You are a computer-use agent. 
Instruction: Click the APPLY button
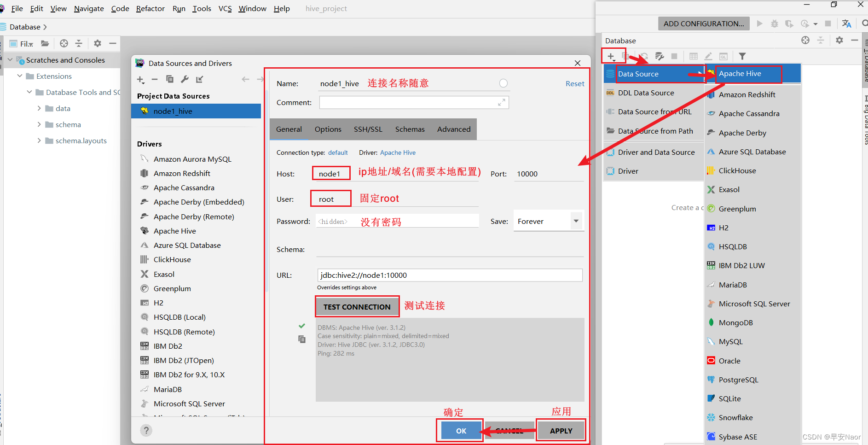pos(561,431)
